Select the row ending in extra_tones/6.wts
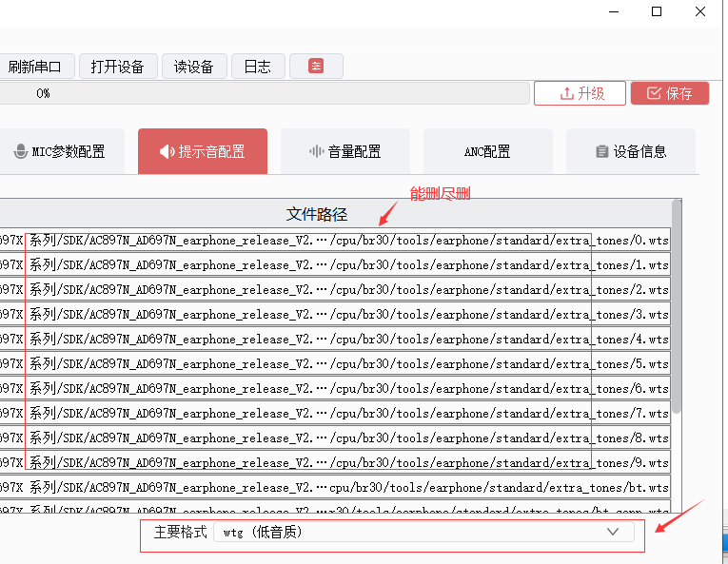This screenshot has height=564, width=728. [335, 389]
